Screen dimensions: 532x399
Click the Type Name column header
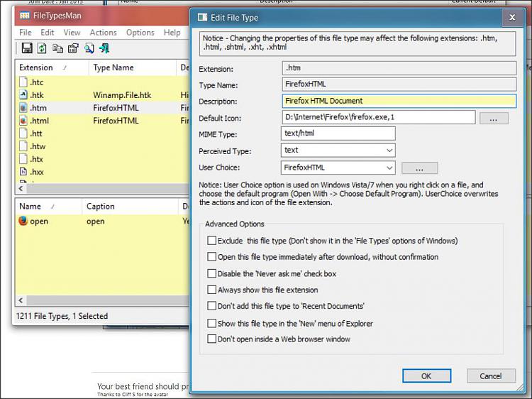(133, 67)
